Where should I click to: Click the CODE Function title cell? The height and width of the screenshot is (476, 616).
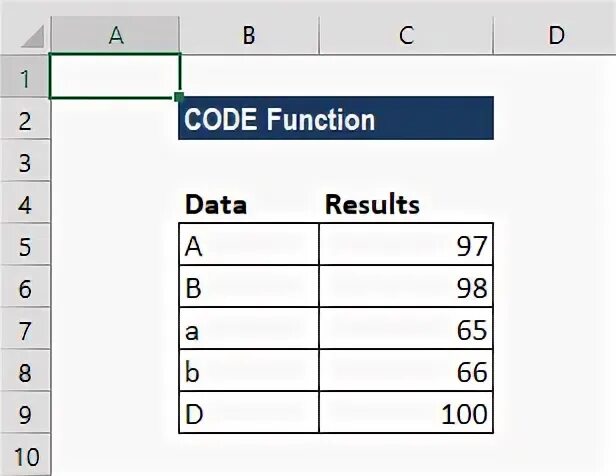(x=336, y=118)
